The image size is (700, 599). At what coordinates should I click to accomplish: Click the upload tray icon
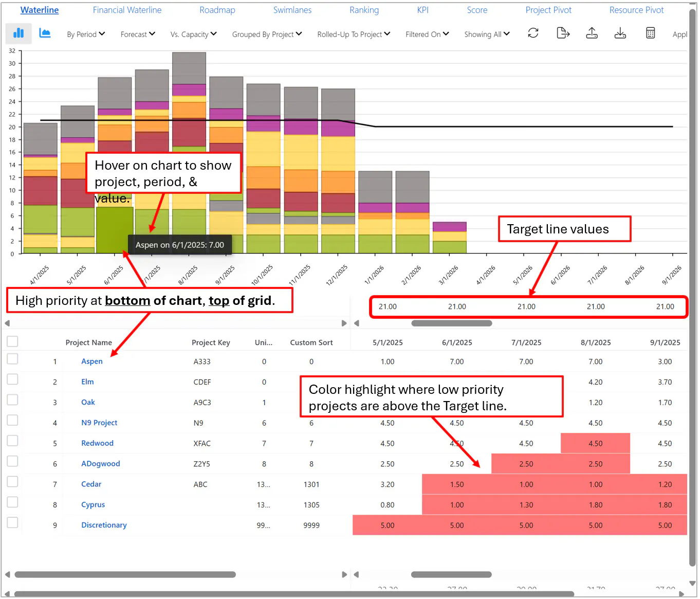click(x=592, y=33)
